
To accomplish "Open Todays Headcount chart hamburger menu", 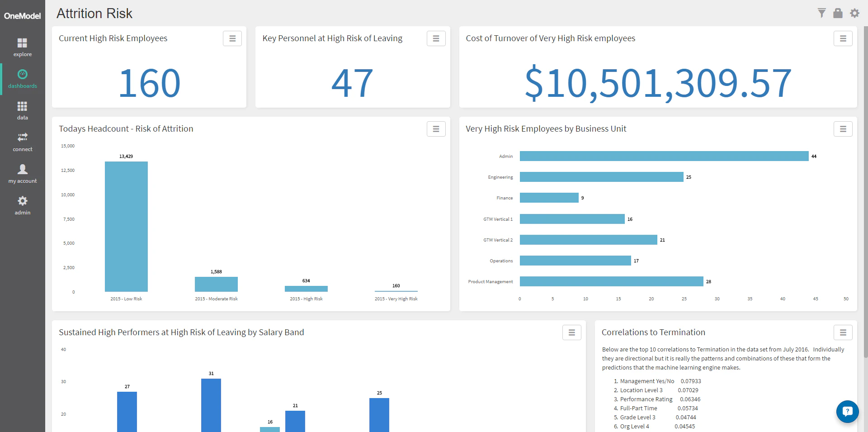I will 436,129.
